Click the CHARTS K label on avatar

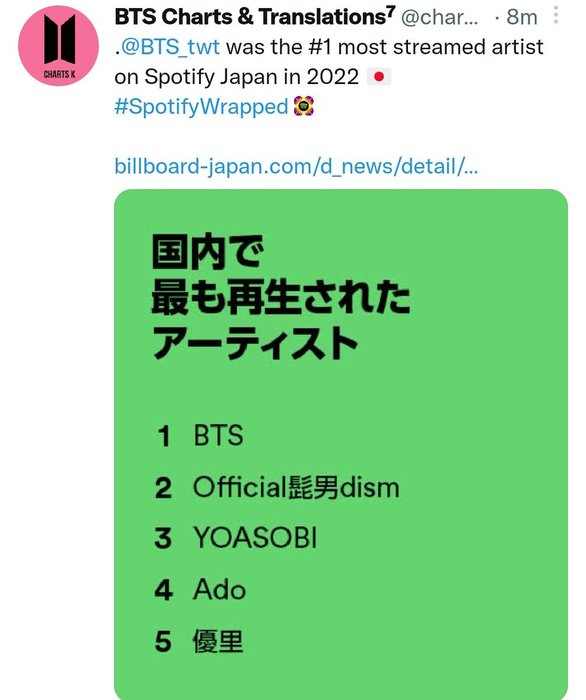click(x=59, y=75)
